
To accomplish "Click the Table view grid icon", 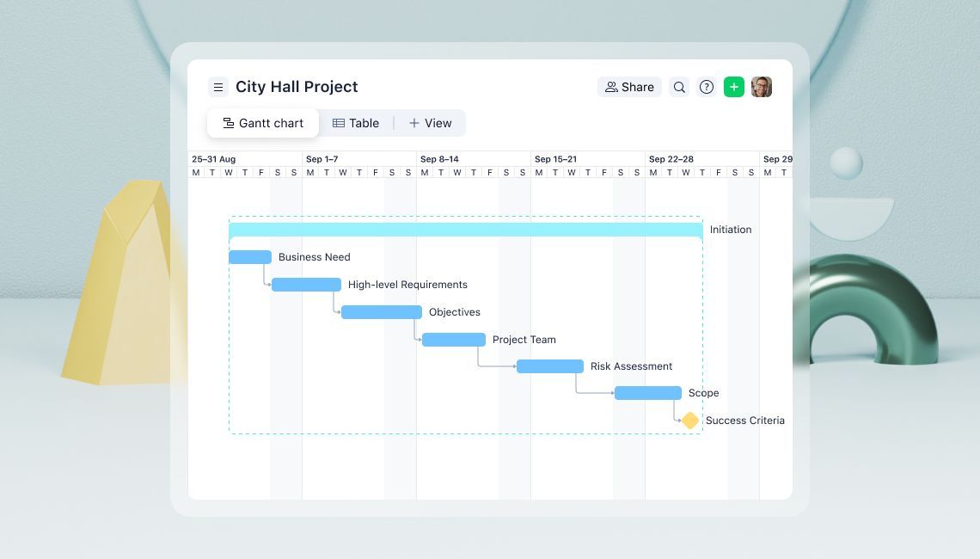I will [339, 122].
